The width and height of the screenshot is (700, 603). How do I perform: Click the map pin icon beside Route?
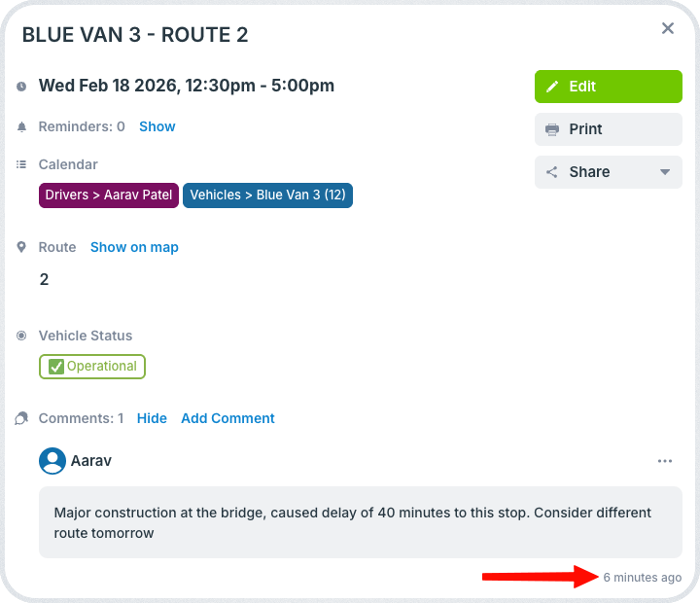point(21,248)
